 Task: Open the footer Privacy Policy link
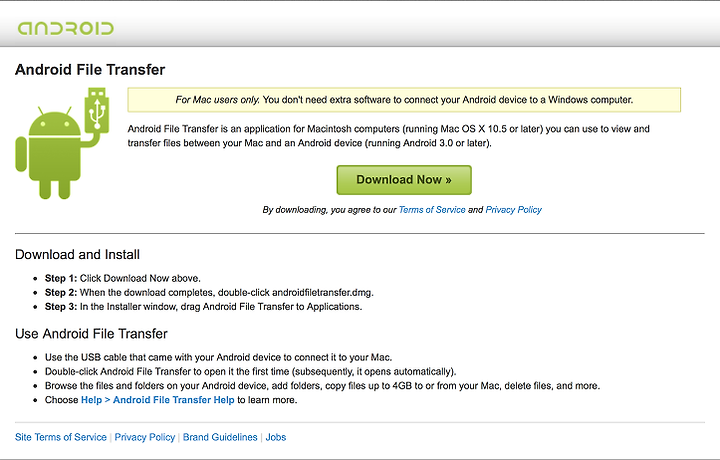(x=145, y=437)
